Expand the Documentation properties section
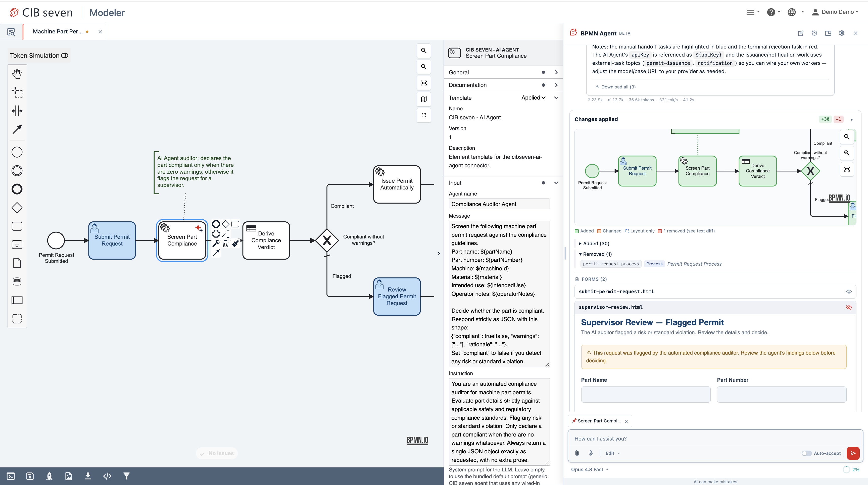Screen dimensions: 868x485 [x=503, y=85]
